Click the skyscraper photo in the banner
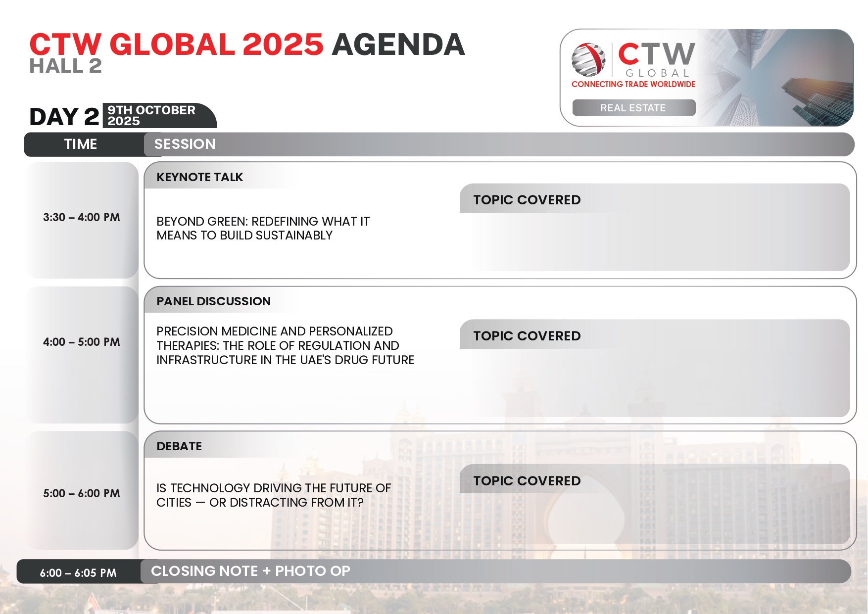The image size is (868, 614). pyautogui.click(x=782, y=77)
